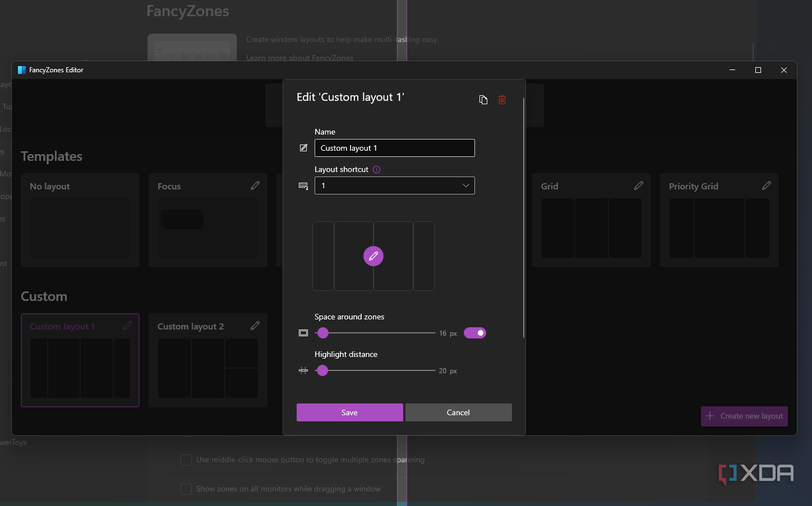
Task: Click the highlight distance icon
Action: (303, 370)
